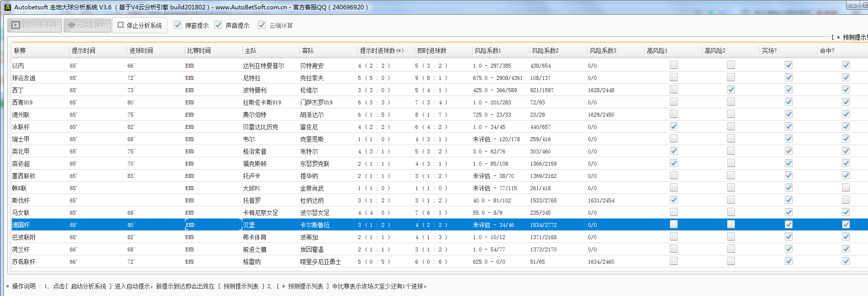Minimize the Autobetsoft window

pyautogui.click(x=853, y=6)
